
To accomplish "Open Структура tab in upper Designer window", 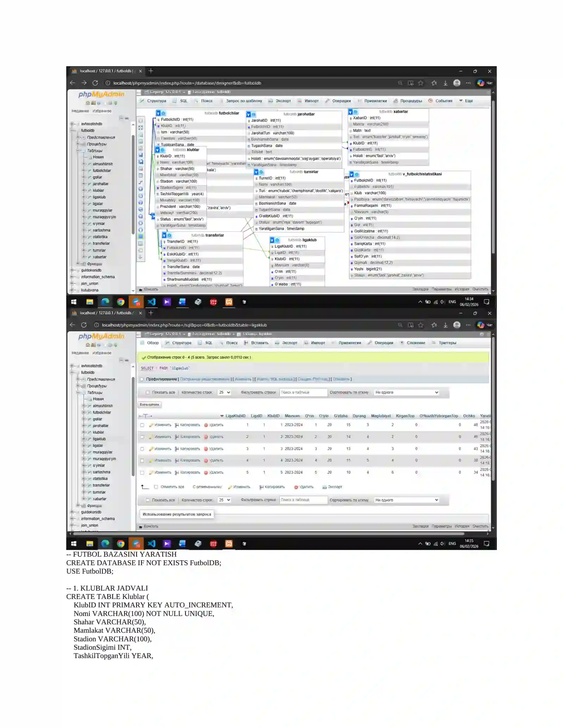I will pos(153,101).
